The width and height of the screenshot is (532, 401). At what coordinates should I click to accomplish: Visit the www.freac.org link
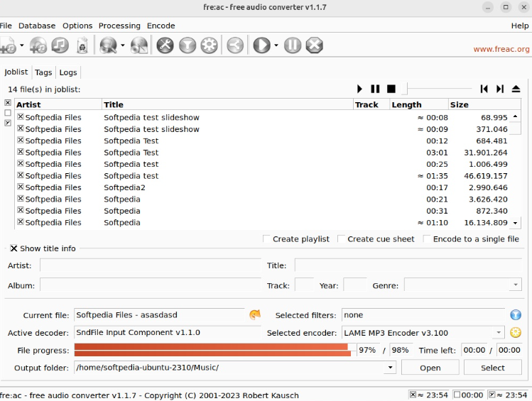(x=501, y=49)
